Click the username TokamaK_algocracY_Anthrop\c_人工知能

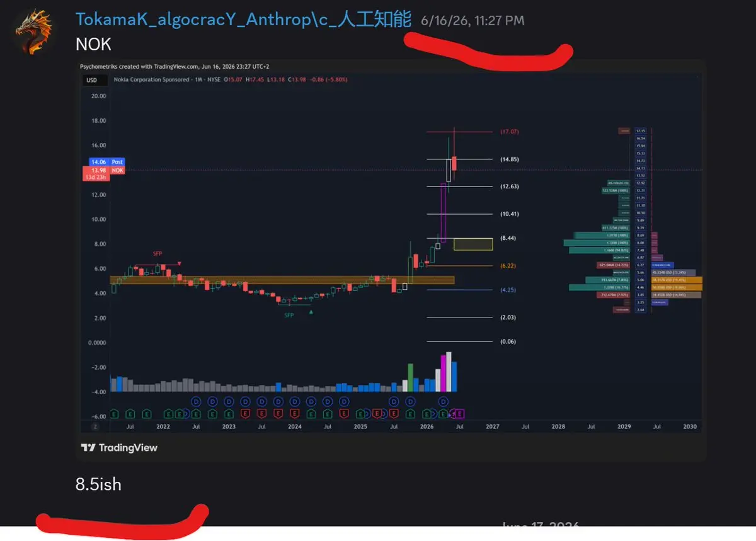(x=243, y=20)
